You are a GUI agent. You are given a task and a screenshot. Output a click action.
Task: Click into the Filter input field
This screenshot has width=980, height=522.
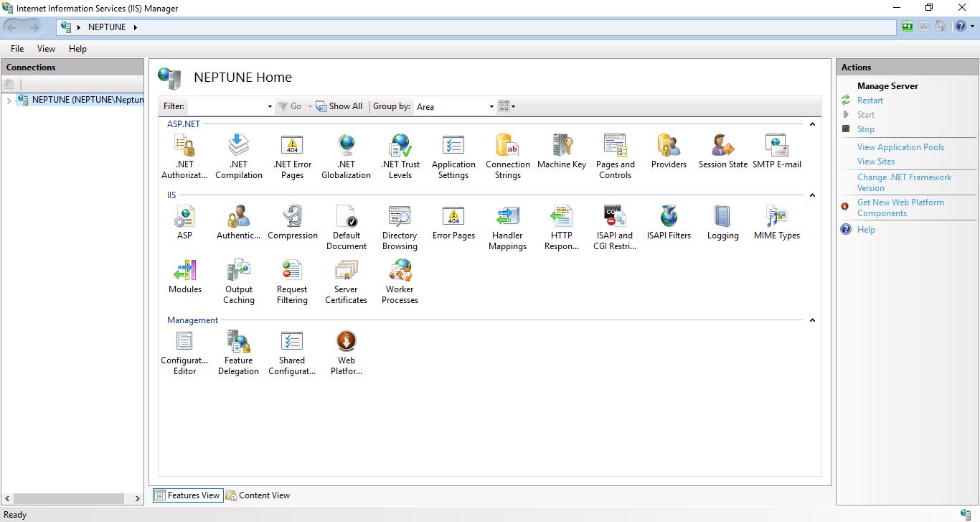tap(226, 106)
